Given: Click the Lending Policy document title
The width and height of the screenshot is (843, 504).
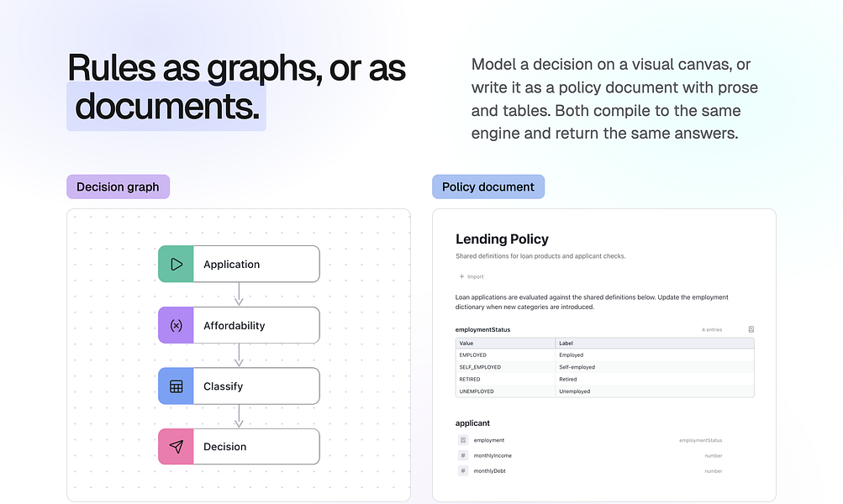Looking at the screenshot, I should (502, 239).
